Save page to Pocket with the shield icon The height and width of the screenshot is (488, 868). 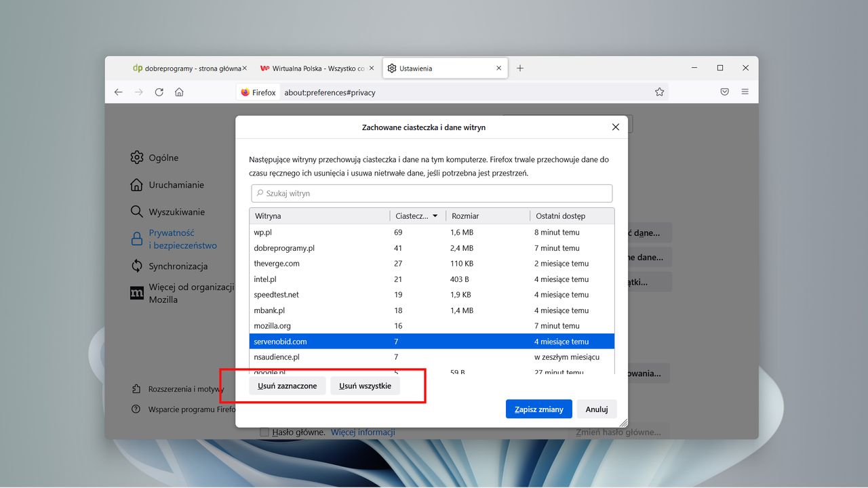[x=724, y=91]
